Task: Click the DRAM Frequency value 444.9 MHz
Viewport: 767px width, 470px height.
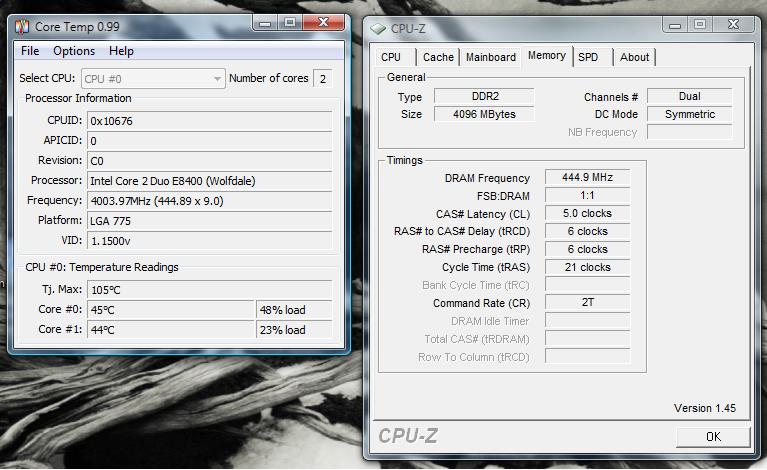Action: [x=587, y=177]
